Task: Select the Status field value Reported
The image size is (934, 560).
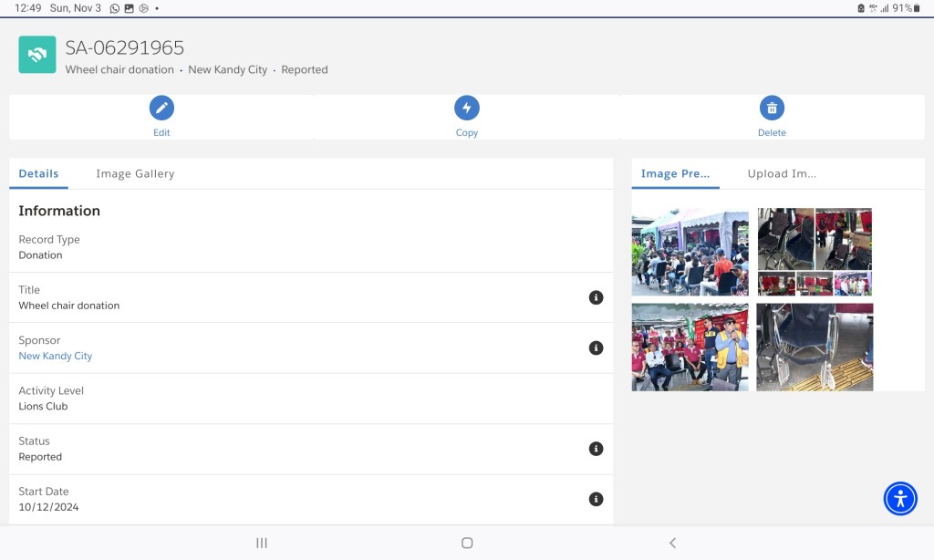Action: coord(40,457)
